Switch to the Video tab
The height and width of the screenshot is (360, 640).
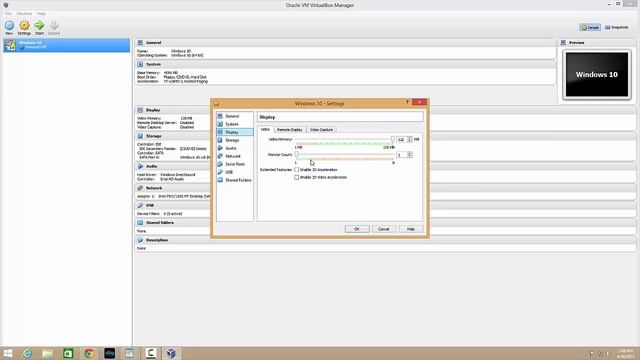click(265, 129)
